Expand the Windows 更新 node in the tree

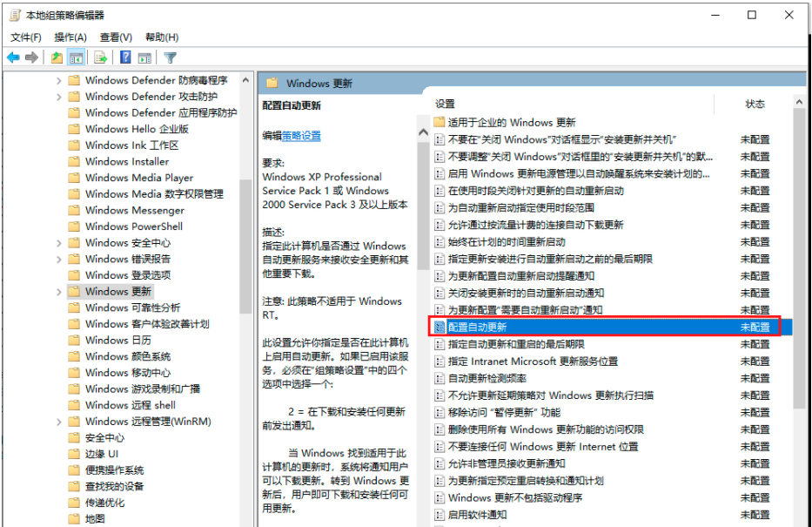click(x=59, y=292)
